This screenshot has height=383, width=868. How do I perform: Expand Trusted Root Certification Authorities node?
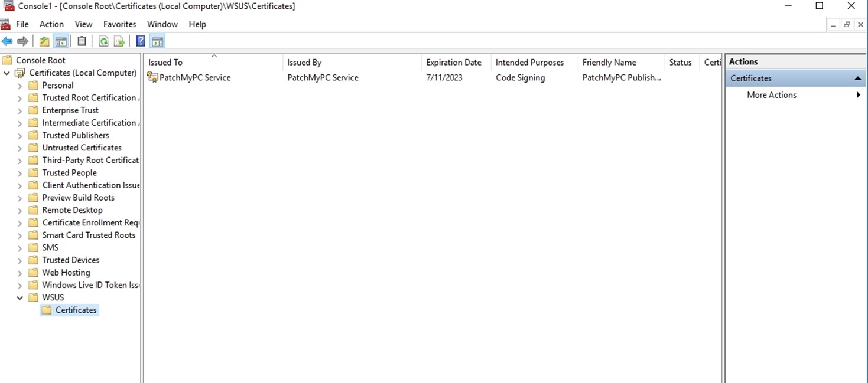(x=19, y=98)
